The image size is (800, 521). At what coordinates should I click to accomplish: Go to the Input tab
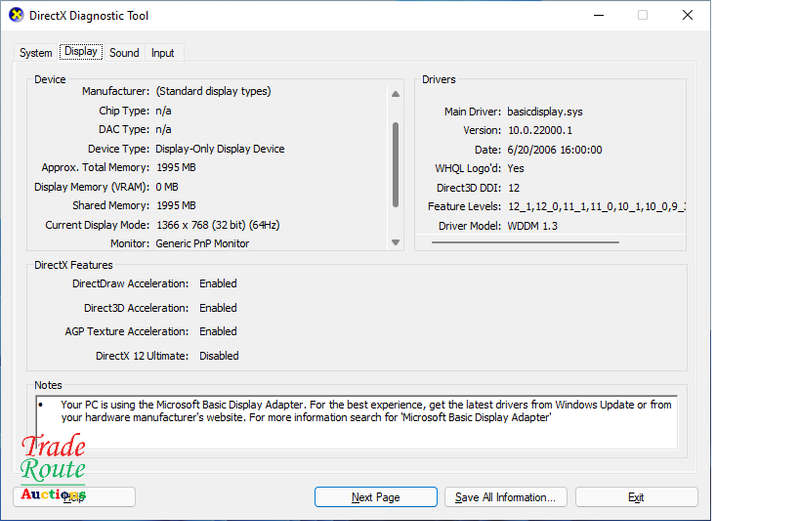tap(163, 53)
